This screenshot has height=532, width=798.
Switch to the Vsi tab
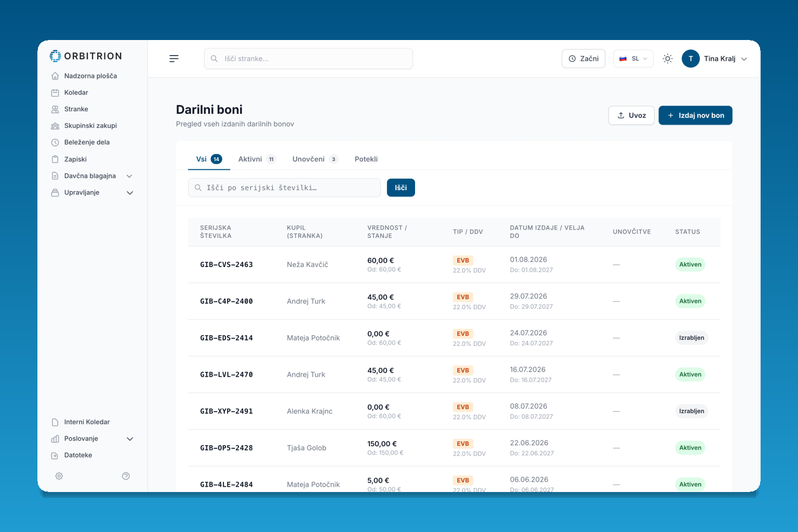click(x=209, y=159)
